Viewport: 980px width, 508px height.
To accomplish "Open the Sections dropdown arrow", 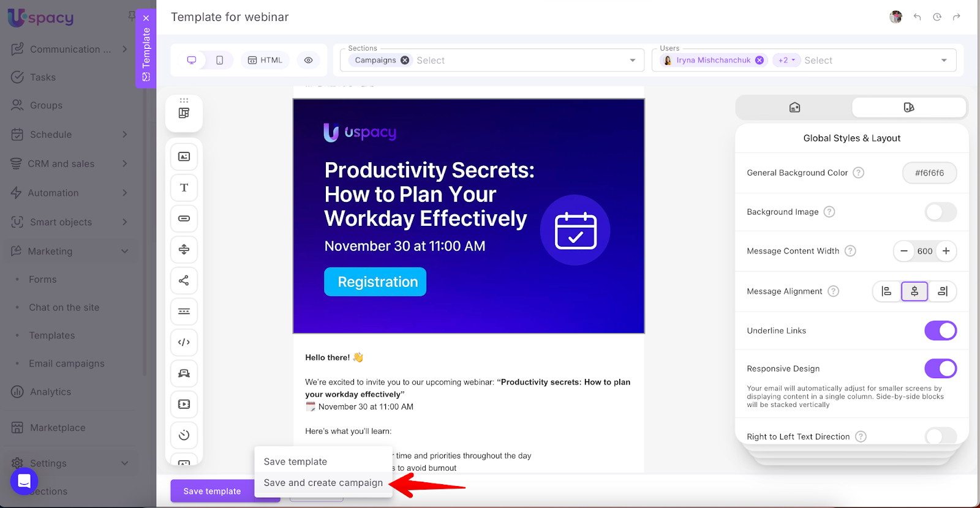I will tap(632, 60).
